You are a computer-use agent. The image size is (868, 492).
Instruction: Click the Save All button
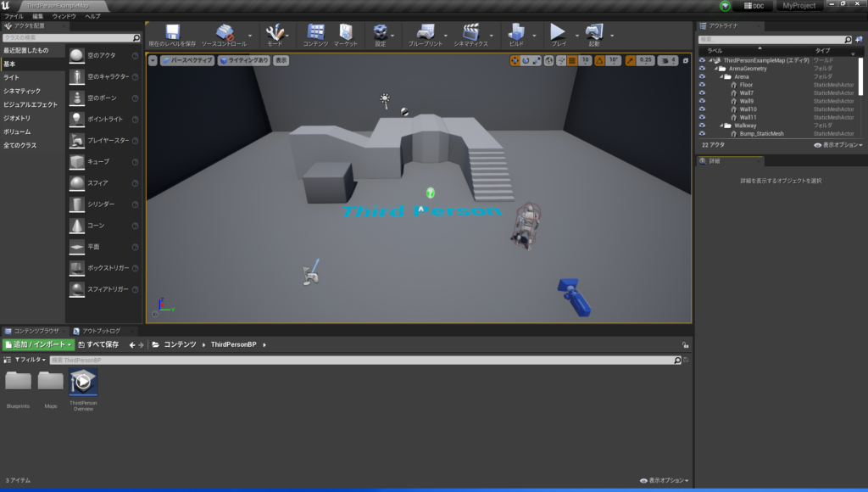coord(100,344)
